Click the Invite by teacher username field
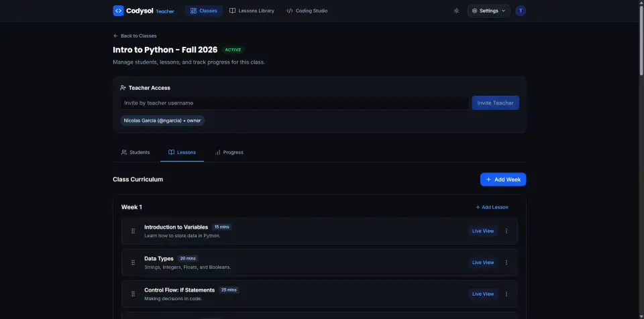 (x=294, y=103)
